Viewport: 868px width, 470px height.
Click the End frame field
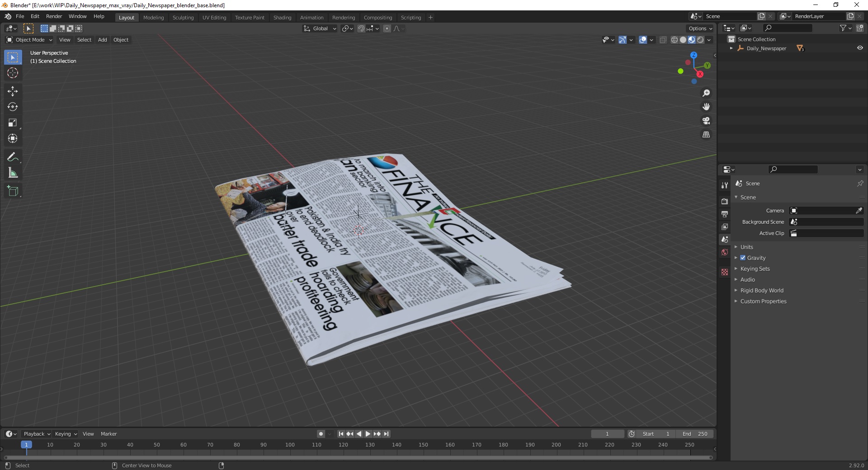695,434
